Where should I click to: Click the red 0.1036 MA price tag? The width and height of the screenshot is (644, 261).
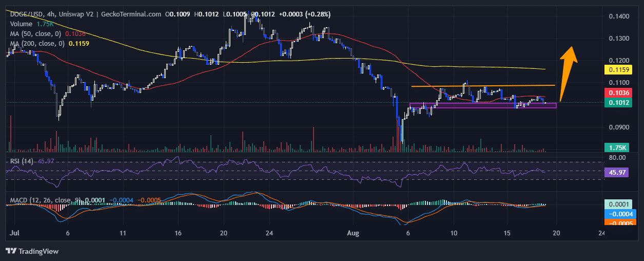[x=621, y=92]
